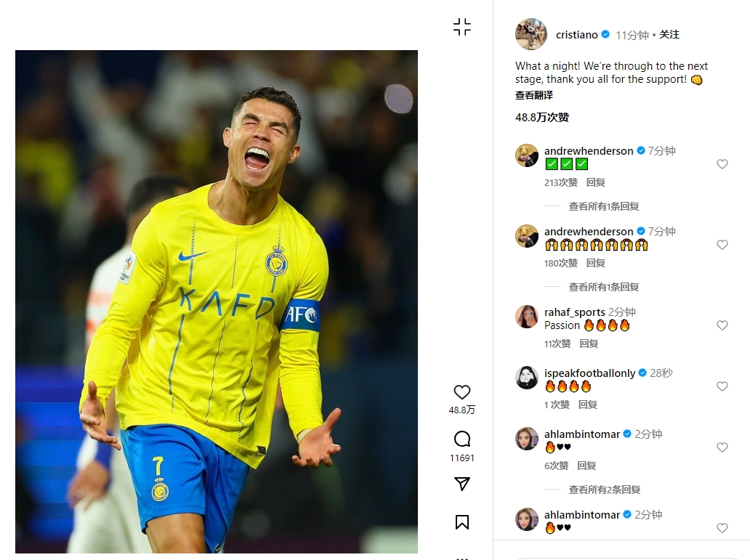
Task: Click 关注 to follow cristiano
Action: tap(669, 35)
